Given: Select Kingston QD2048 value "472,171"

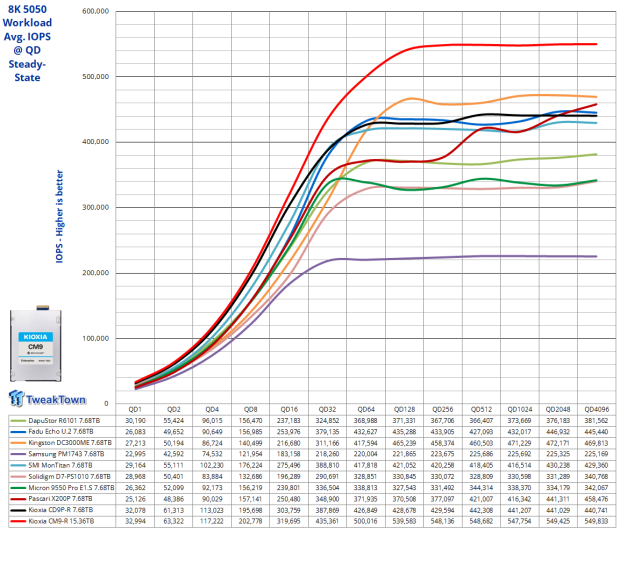Looking at the screenshot, I should click(x=558, y=443).
